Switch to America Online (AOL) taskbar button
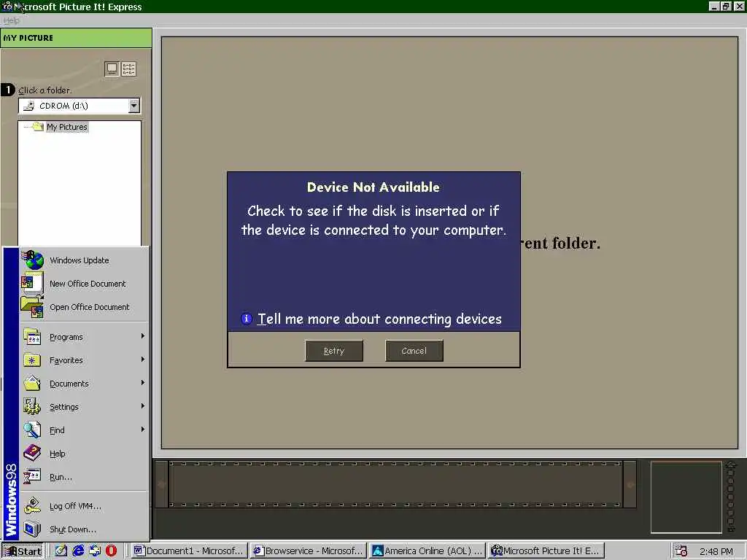 (x=427, y=551)
